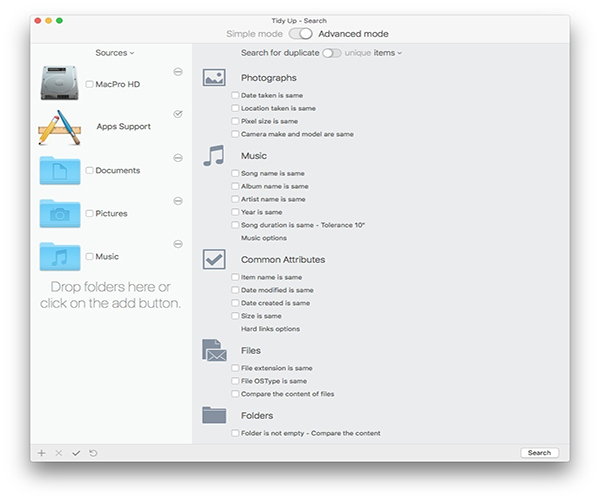This screenshot has height=500, width=600.
Task: Check the Music source checkbox
Action: tap(89, 256)
